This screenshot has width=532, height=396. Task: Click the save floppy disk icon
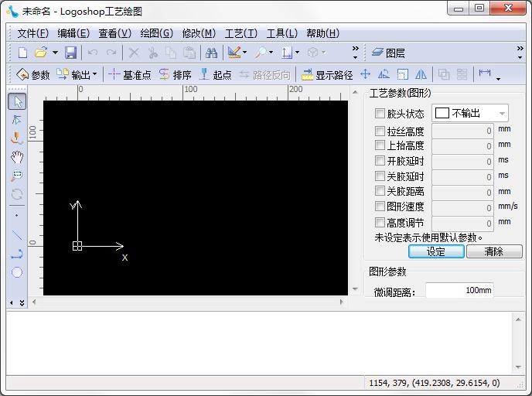[x=70, y=53]
